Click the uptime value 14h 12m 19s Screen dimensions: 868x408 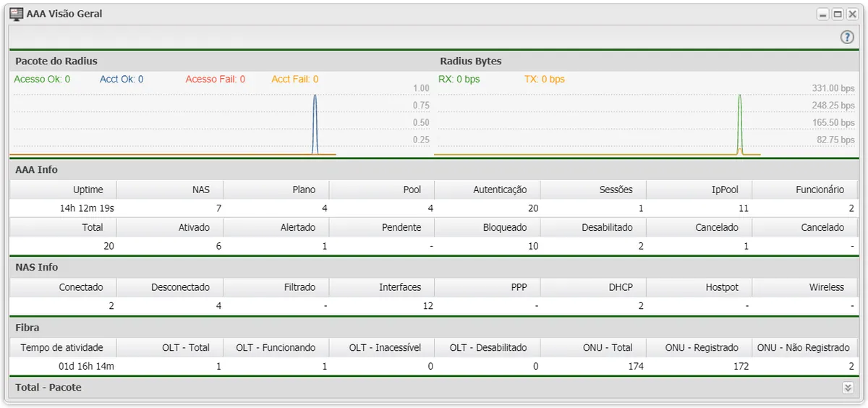coord(87,208)
